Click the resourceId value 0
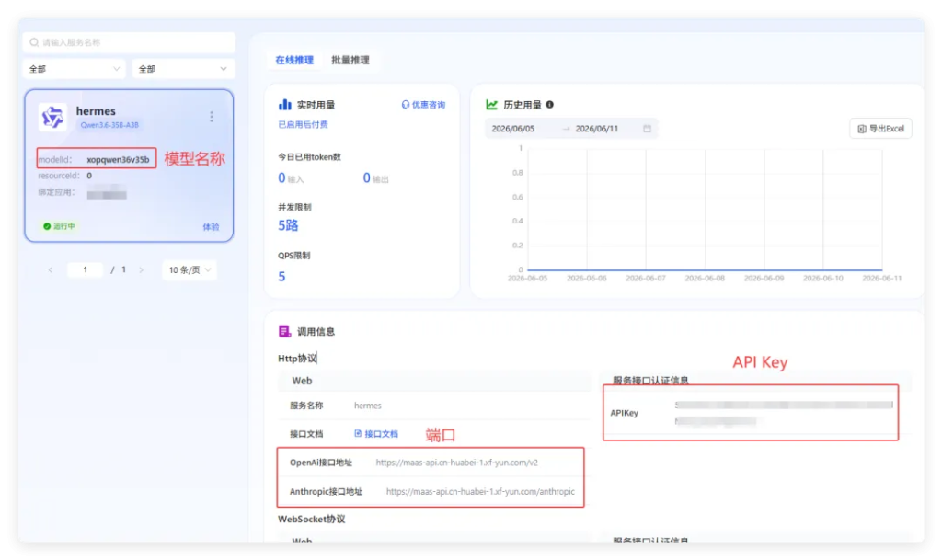This screenshot has width=942, height=560. (x=89, y=176)
